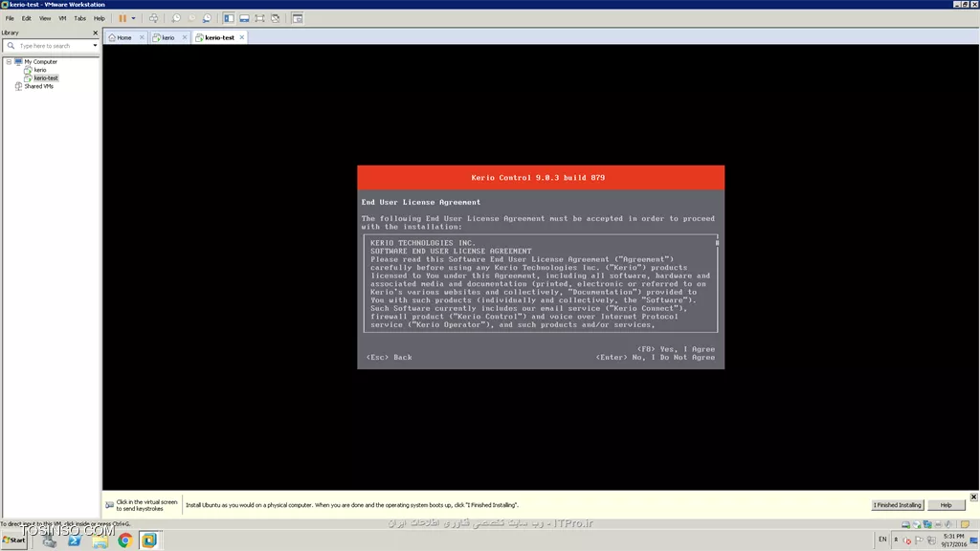Open the VM menu
This screenshot has height=551, width=980.
click(62, 18)
